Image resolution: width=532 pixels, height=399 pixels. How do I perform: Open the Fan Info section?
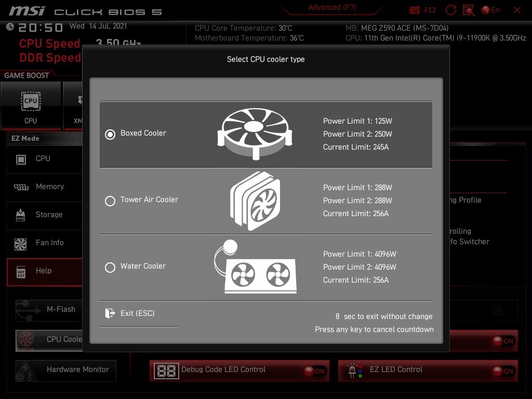click(45, 243)
